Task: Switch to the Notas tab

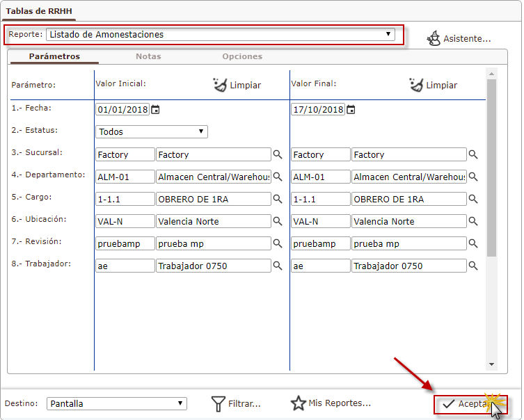Action: click(148, 56)
